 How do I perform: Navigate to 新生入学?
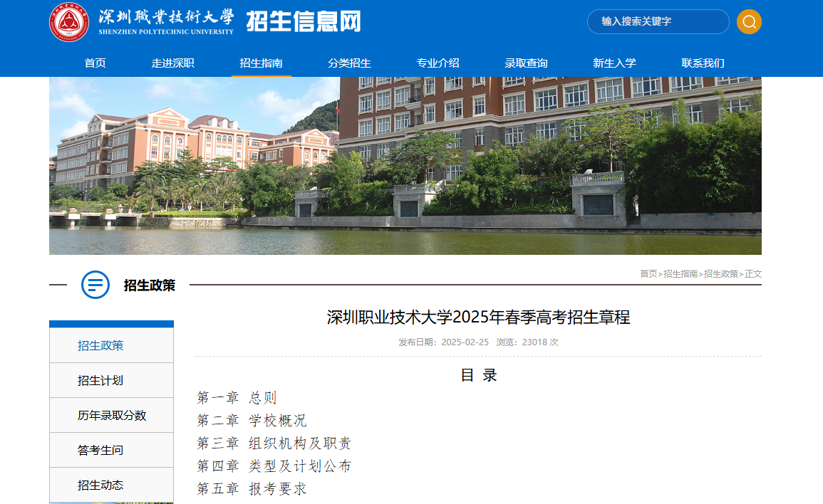click(614, 63)
